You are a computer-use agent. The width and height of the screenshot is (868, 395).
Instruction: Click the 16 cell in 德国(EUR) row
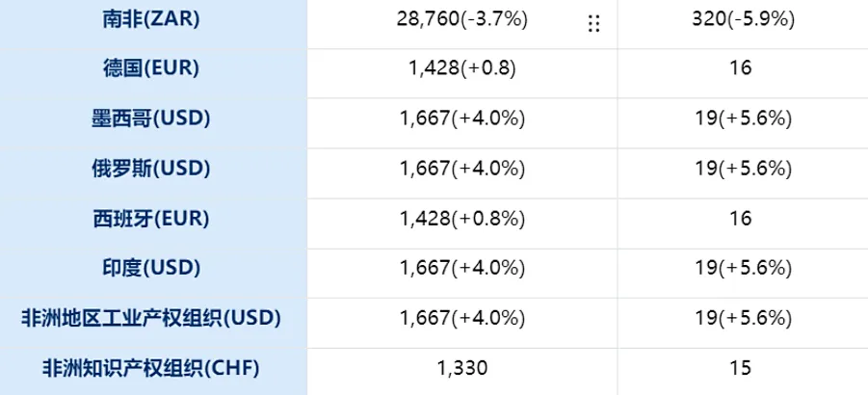tap(741, 68)
